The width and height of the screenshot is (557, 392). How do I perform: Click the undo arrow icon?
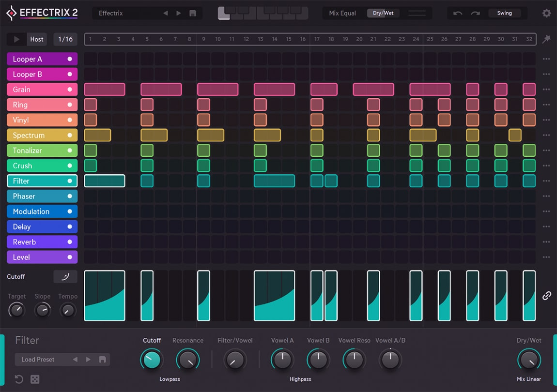[x=458, y=13]
